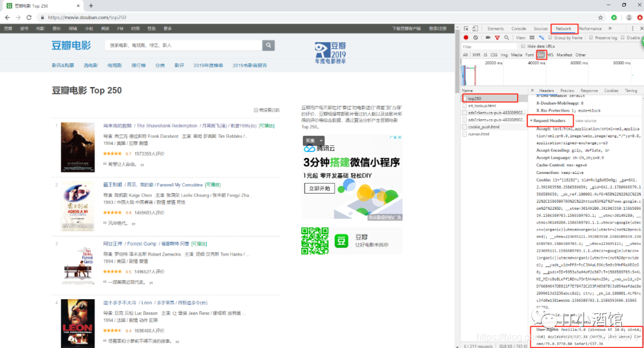
Task: Select the Network tab in DevTools
Action: (x=563, y=29)
